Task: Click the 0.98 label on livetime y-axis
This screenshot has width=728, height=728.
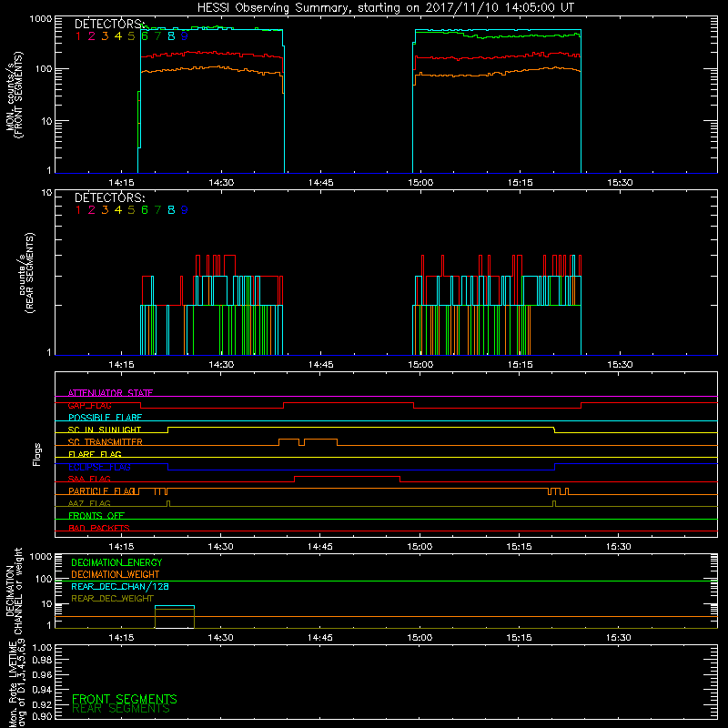Action: 42,660
